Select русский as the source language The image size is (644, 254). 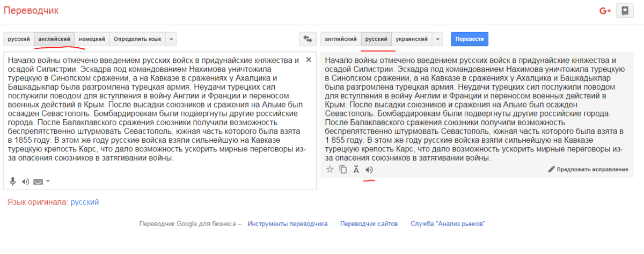point(19,39)
